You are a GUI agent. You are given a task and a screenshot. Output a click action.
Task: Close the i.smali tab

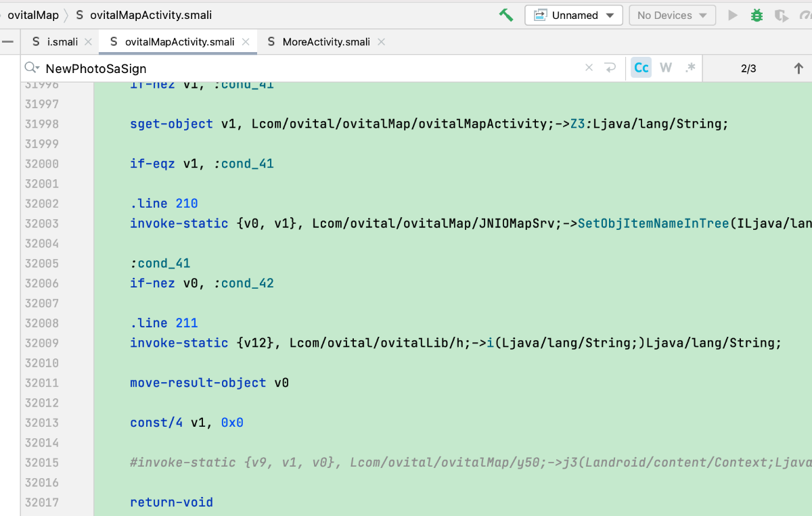tap(88, 42)
